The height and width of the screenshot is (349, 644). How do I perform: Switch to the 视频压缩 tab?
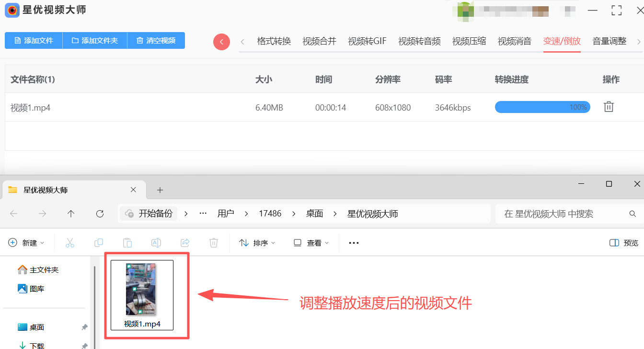(469, 41)
